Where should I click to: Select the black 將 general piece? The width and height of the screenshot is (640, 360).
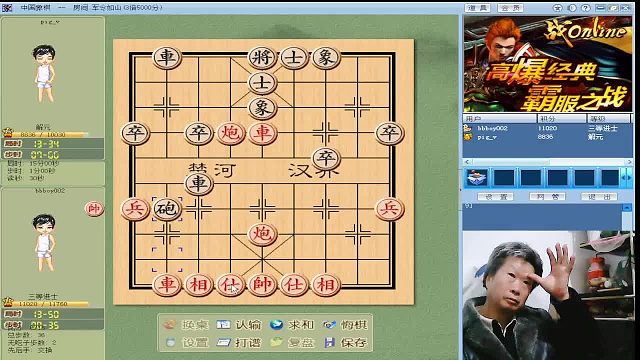[262, 57]
